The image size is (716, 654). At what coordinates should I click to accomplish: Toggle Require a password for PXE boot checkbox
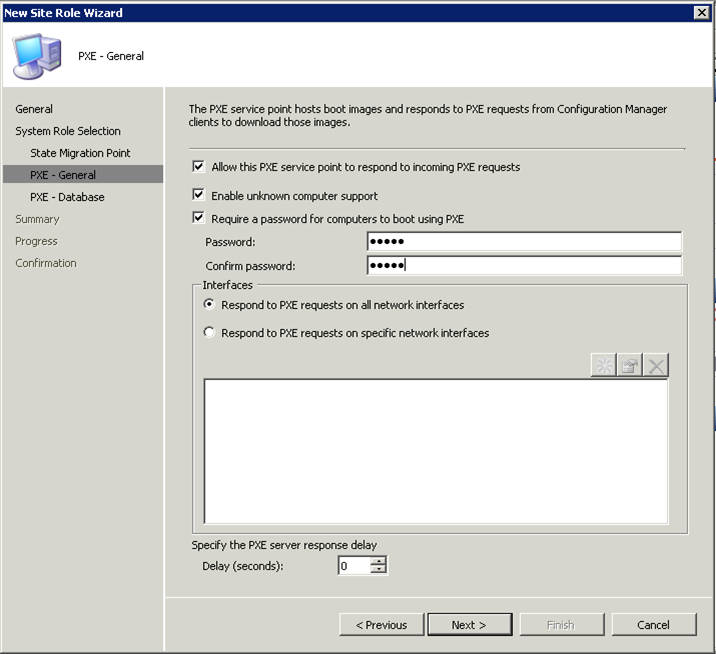(198, 218)
